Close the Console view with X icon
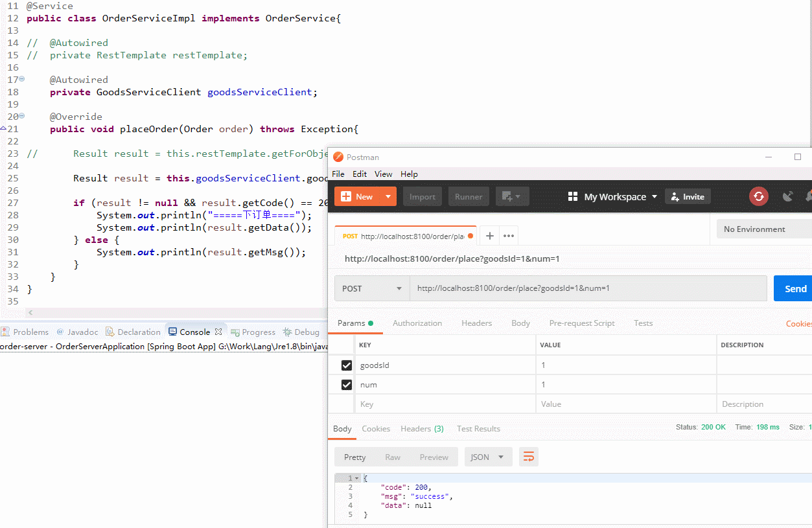 [x=218, y=332]
